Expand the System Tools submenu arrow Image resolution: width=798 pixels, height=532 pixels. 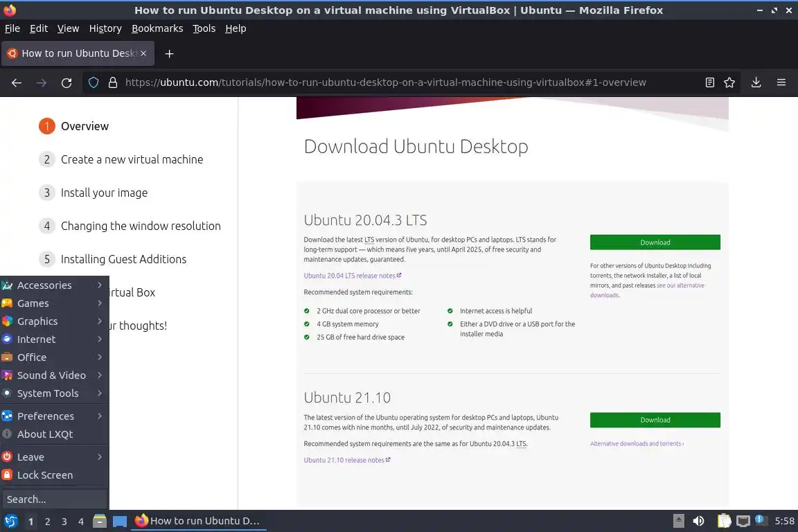(100, 393)
